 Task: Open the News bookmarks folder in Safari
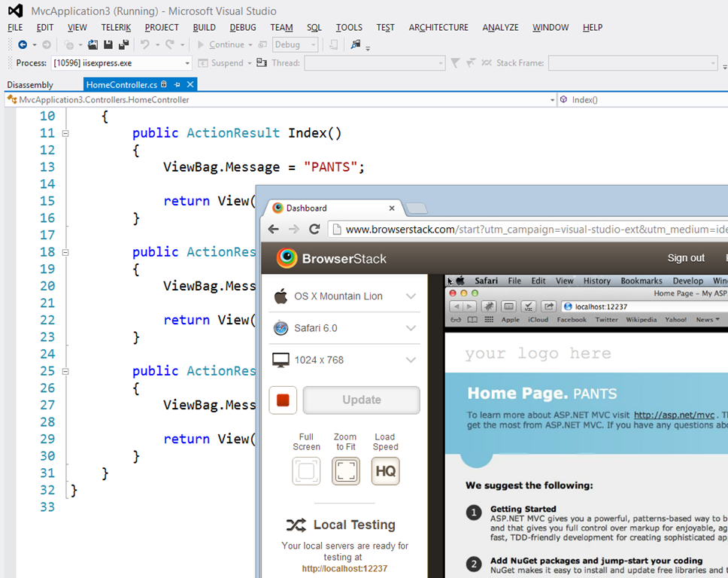[708, 320]
